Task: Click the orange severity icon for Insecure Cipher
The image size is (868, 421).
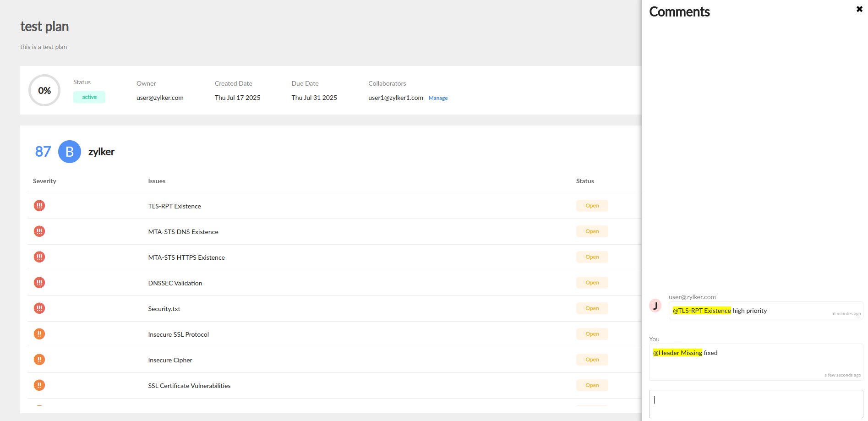Action: [39, 360]
